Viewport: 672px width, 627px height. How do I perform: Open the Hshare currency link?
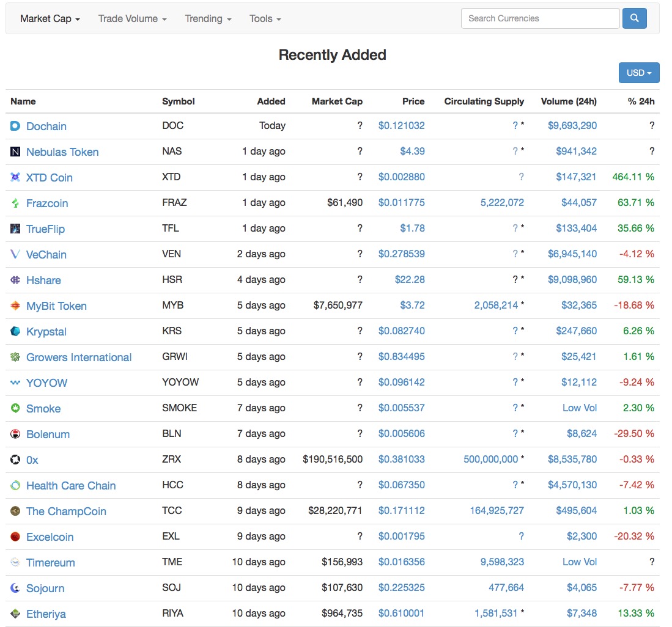coord(43,280)
